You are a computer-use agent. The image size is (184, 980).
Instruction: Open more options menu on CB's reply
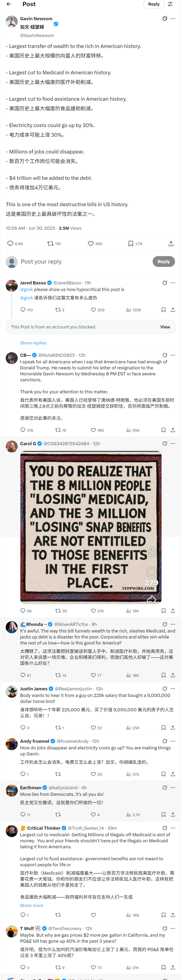tap(173, 355)
